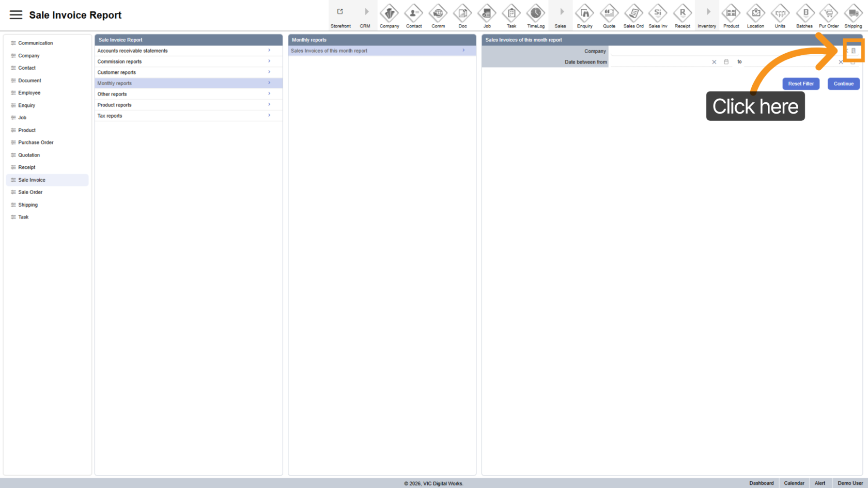The height and width of the screenshot is (488, 868).
Task: Clear the Date between from field
Action: [x=714, y=62]
